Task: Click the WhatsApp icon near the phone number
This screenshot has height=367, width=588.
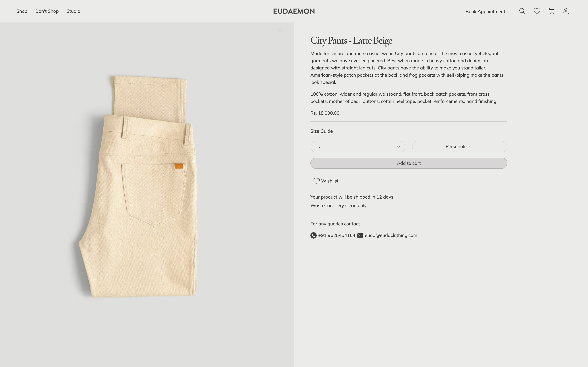Action: pyautogui.click(x=313, y=235)
